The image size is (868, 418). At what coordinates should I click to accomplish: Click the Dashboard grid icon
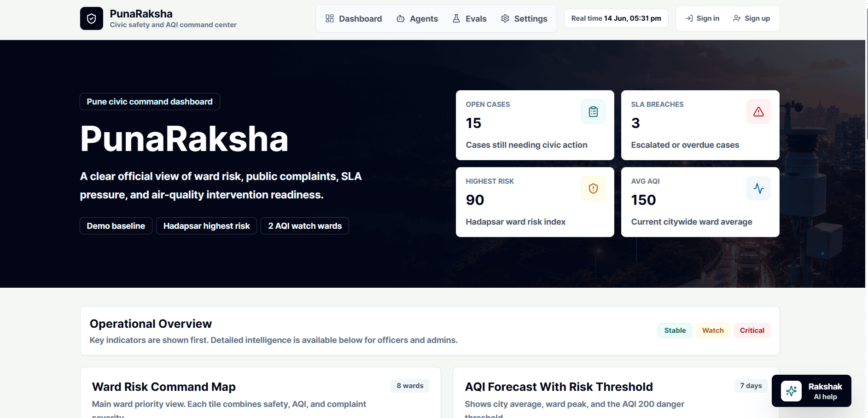point(330,18)
